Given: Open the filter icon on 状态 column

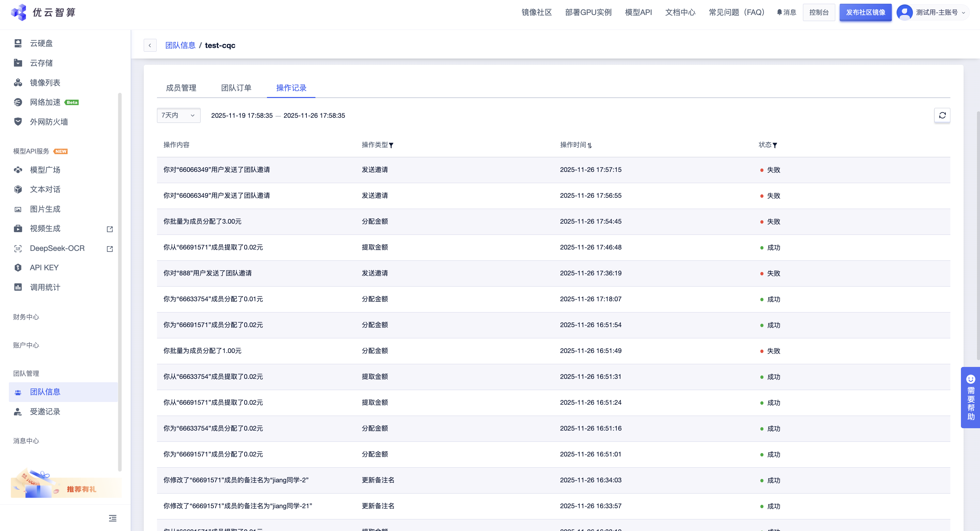Looking at the screenshot, I should (x=775, y=145).
